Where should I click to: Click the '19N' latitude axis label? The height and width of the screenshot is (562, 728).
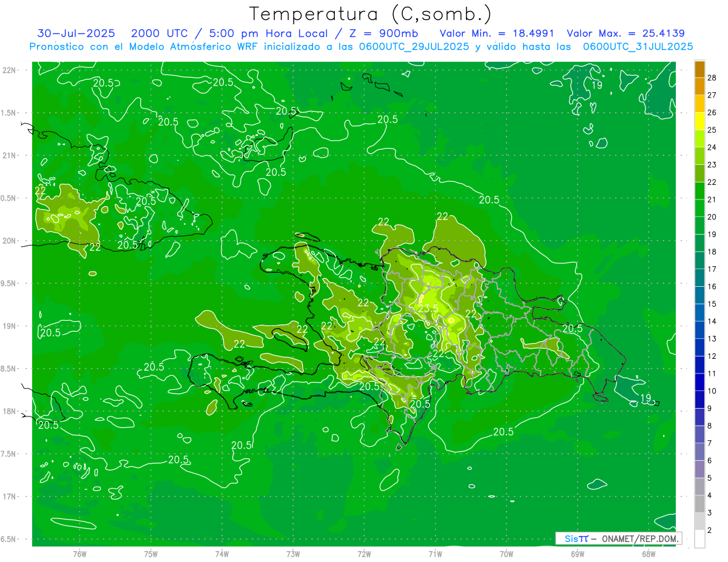click(9, 326)
